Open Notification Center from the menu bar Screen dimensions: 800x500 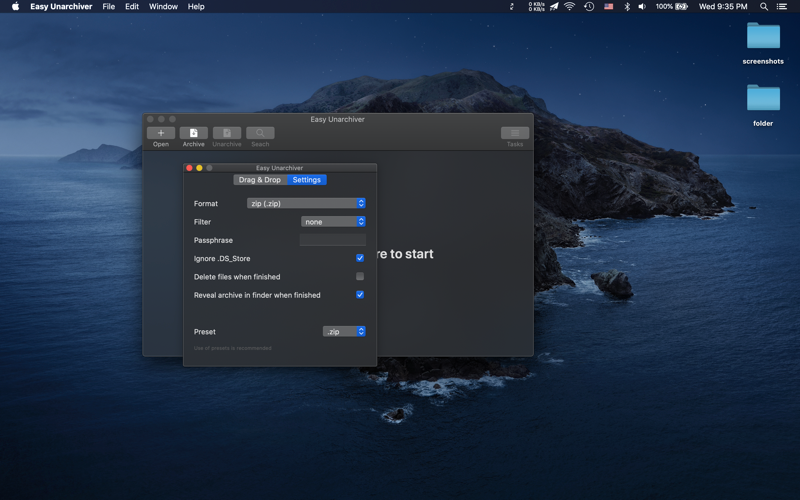click(782, 7)
